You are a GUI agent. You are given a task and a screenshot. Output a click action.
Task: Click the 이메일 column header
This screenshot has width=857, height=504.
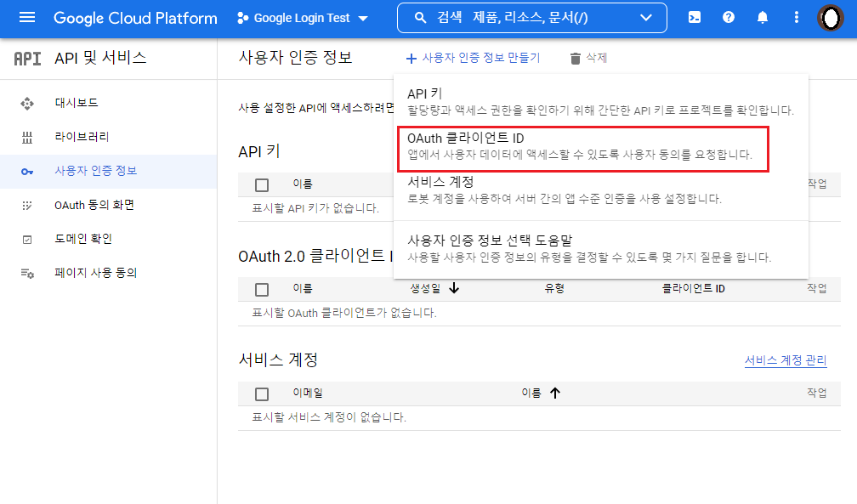click(x=308, y=393)
